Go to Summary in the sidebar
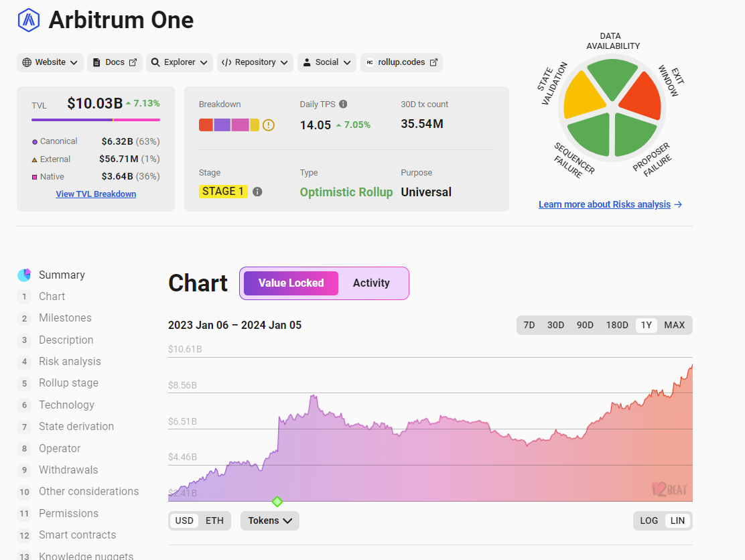The height and width of the screenshot is (560, 745). 62,275
